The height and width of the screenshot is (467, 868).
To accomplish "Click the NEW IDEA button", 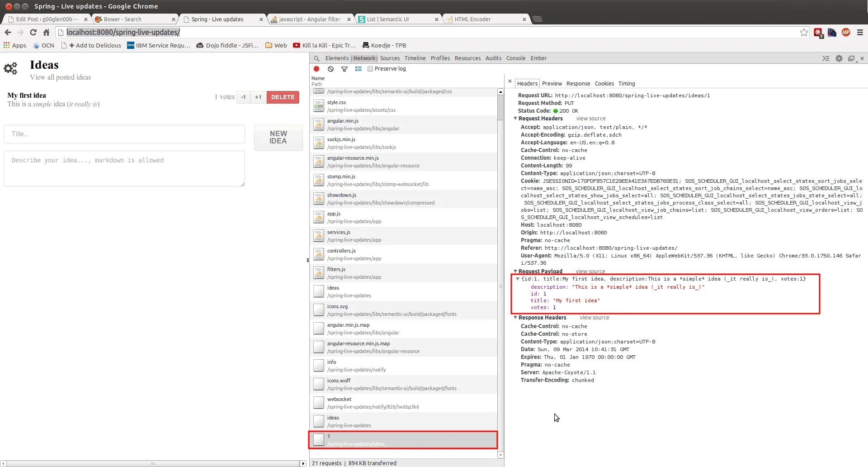I will (278, 138).
